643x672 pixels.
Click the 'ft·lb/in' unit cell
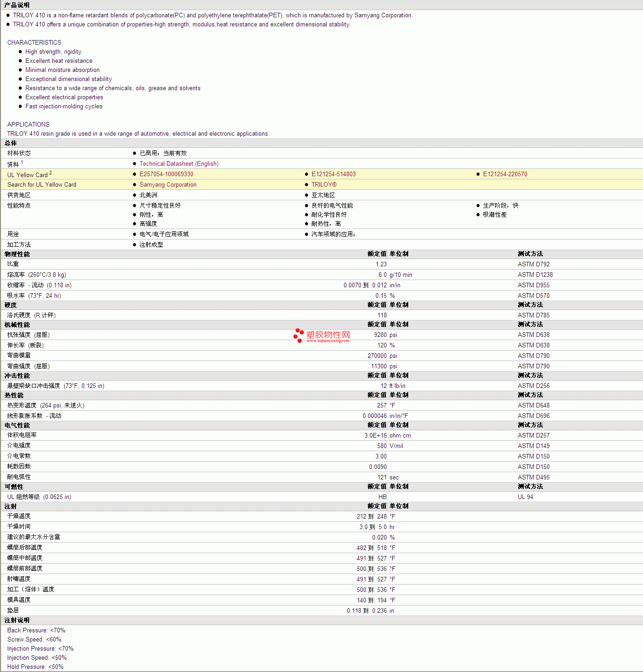click(397, 386)
